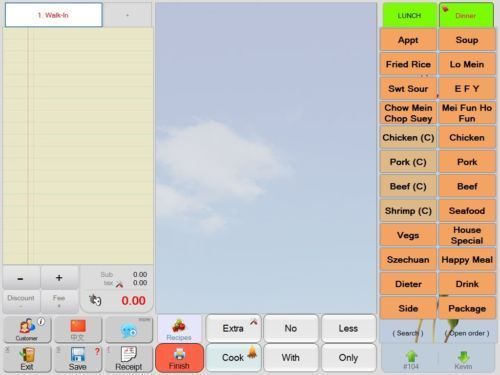Add a Fee

[59, 301]
